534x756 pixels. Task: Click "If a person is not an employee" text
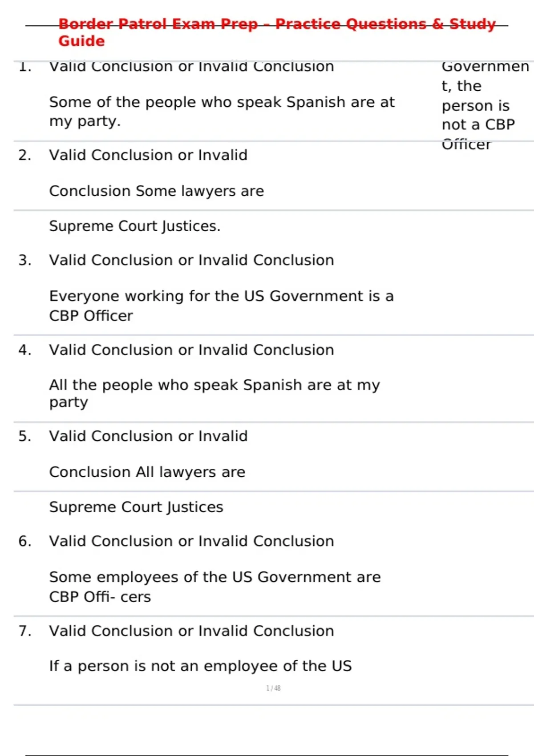[200, 666]
